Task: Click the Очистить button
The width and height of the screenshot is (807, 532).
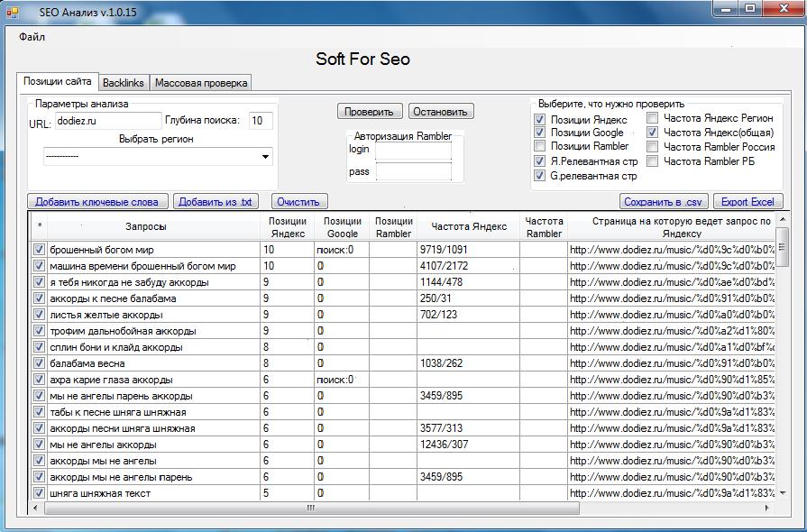Action: click(x=299, y=202)
